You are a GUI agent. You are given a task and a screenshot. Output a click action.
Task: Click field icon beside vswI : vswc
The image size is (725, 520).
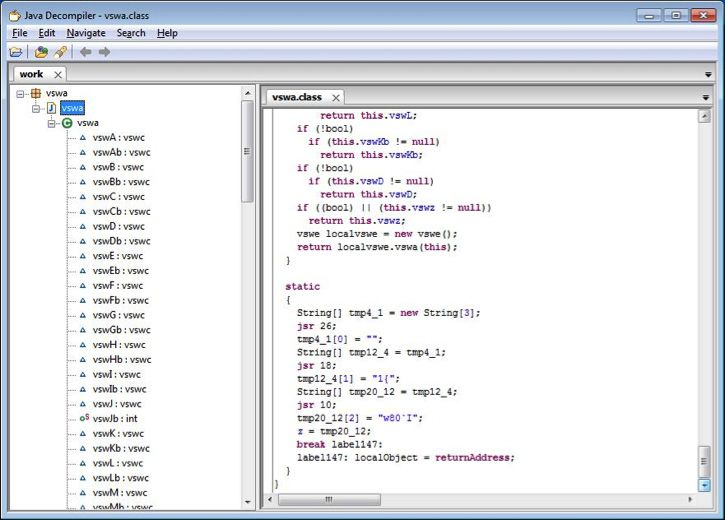83,374
